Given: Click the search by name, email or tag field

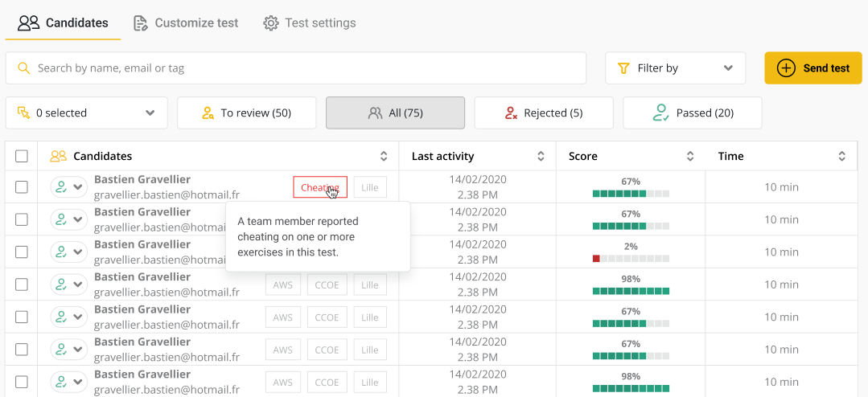Looking at the screenshot, I should point(306,68).
